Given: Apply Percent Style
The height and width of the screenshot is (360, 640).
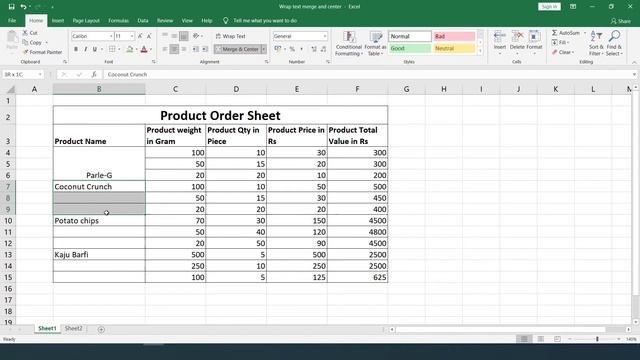Looking at the screenshot, I should click(x=292, y=49).
